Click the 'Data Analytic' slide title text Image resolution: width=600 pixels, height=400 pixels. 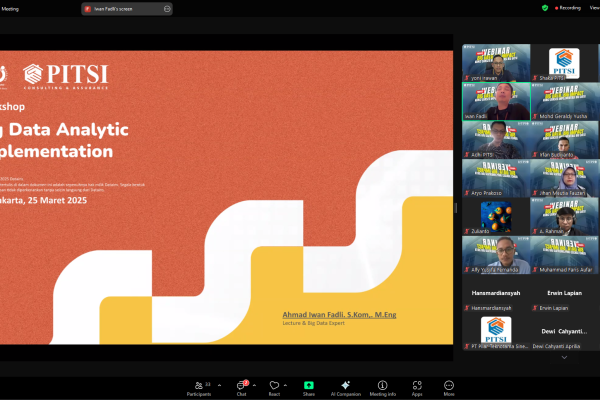[x=68, y=130]
